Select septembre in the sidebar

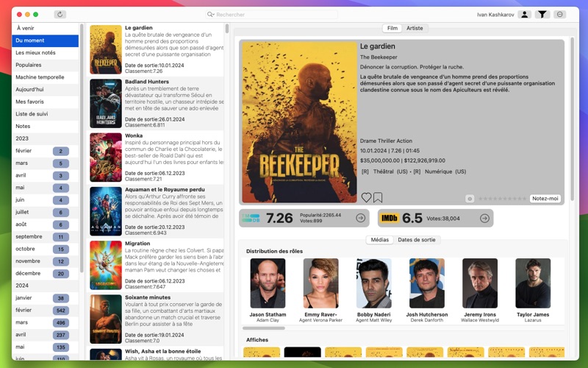coord(45,236)
